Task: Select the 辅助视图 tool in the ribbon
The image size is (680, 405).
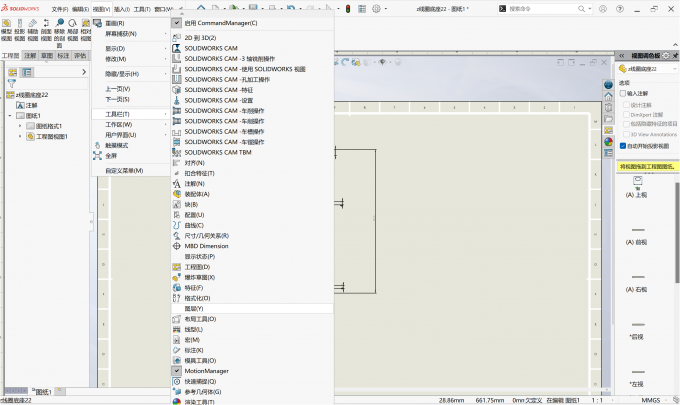Action: pos(33,30)
